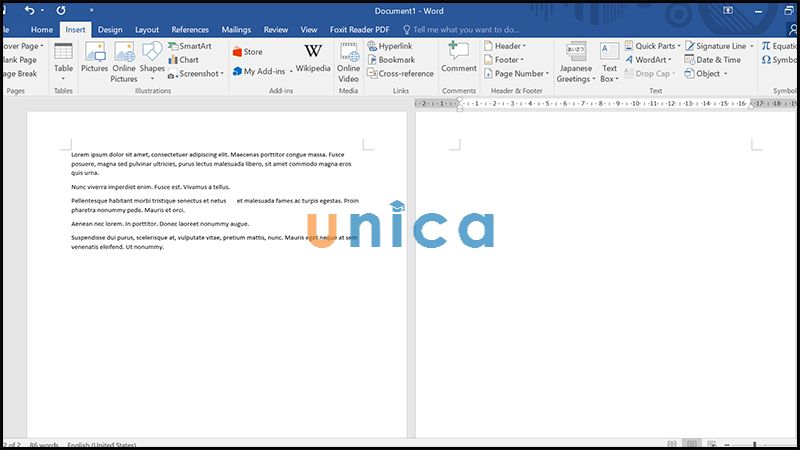Viewport: 800px width, 450px height.
Task: Click the Blank Page button
Action: coord(19,60)
